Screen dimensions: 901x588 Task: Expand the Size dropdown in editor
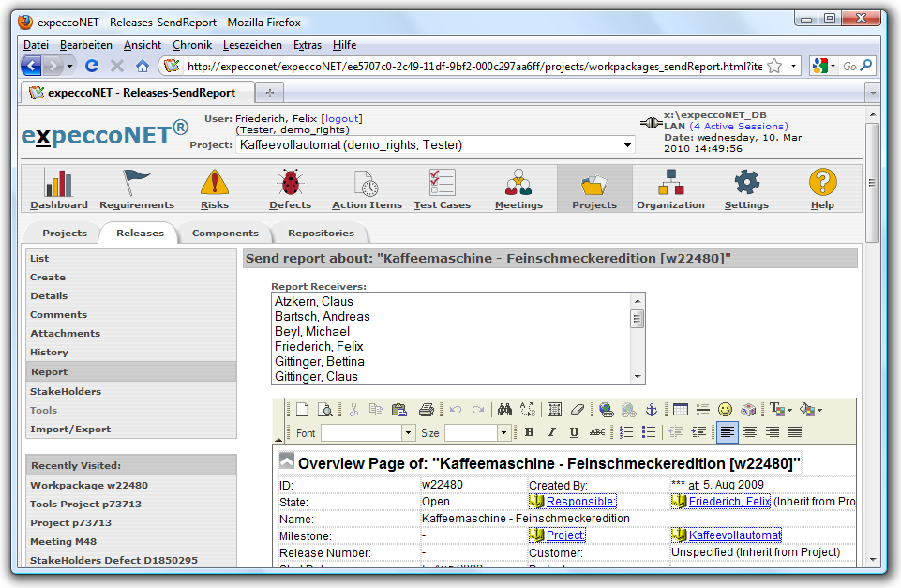pyautogui.click(x=503, y=433)
